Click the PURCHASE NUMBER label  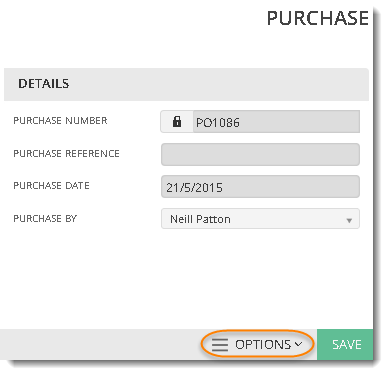tap(60, 120)
